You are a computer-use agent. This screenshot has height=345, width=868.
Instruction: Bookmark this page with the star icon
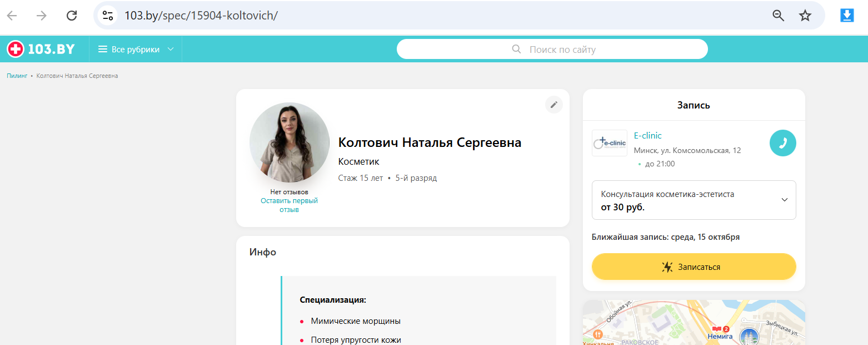[x=805, y=16]
